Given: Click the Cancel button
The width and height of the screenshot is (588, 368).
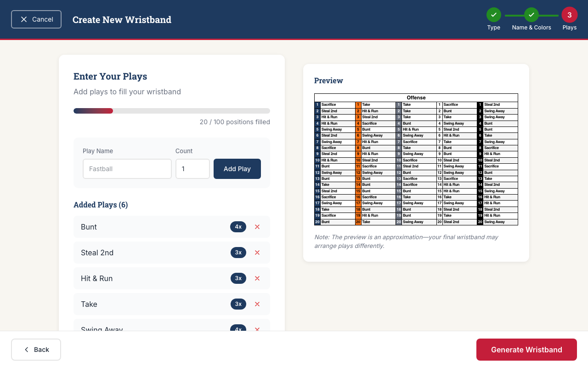Looking at the screenshot, I should [36, 19].
